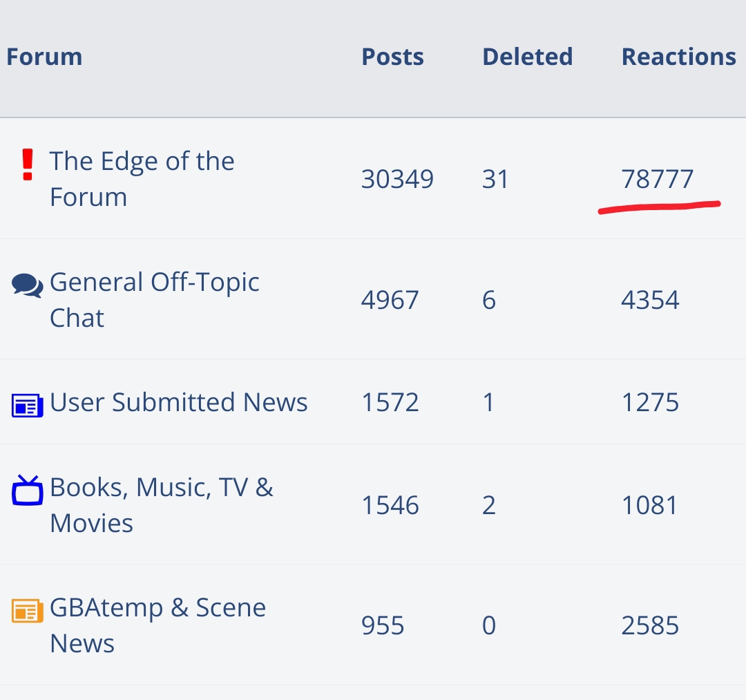Click the 31 deleted posts count

coord(495,179)
